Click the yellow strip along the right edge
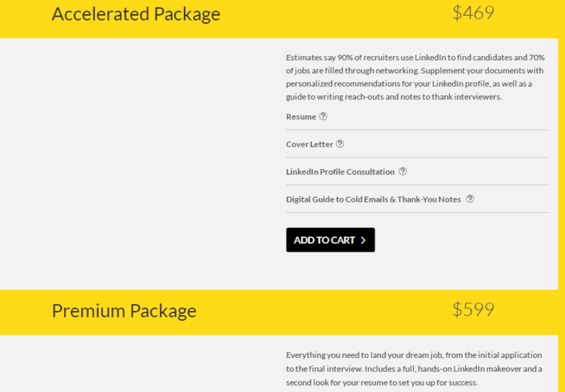Image resolution: width=565 pixels, height=392 pixels. click(561, 196)
